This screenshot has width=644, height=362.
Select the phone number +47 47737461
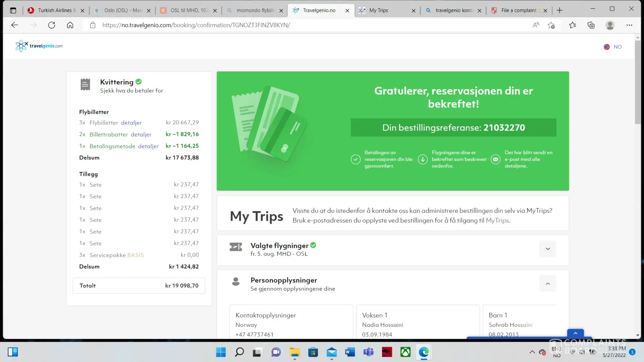pyautogui.click(x=254, y=335)
